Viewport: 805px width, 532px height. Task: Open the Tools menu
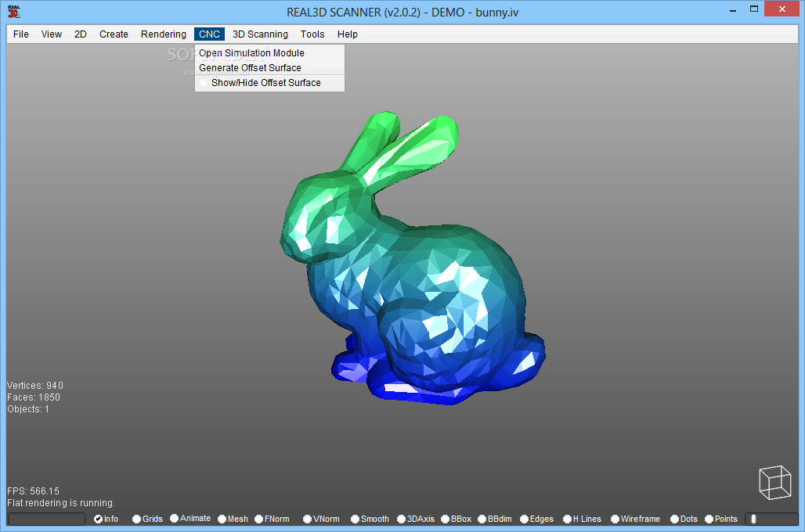tap(312, 34)
